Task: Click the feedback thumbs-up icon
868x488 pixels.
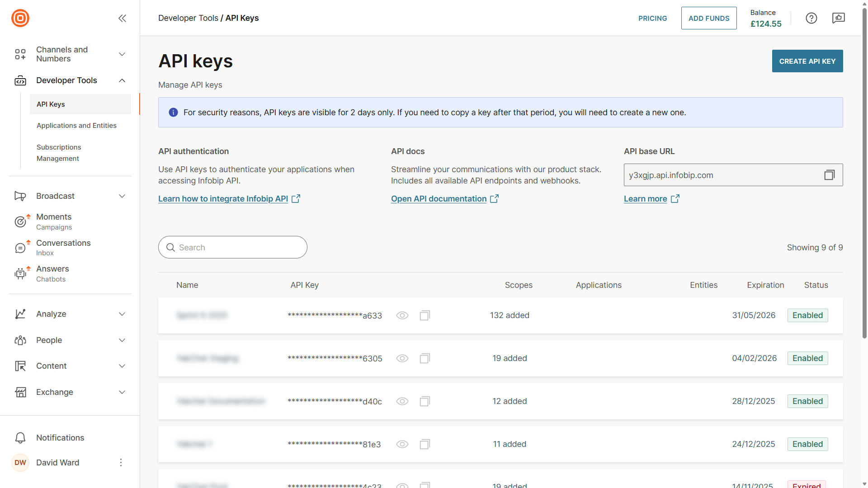Action: [839, 18]
